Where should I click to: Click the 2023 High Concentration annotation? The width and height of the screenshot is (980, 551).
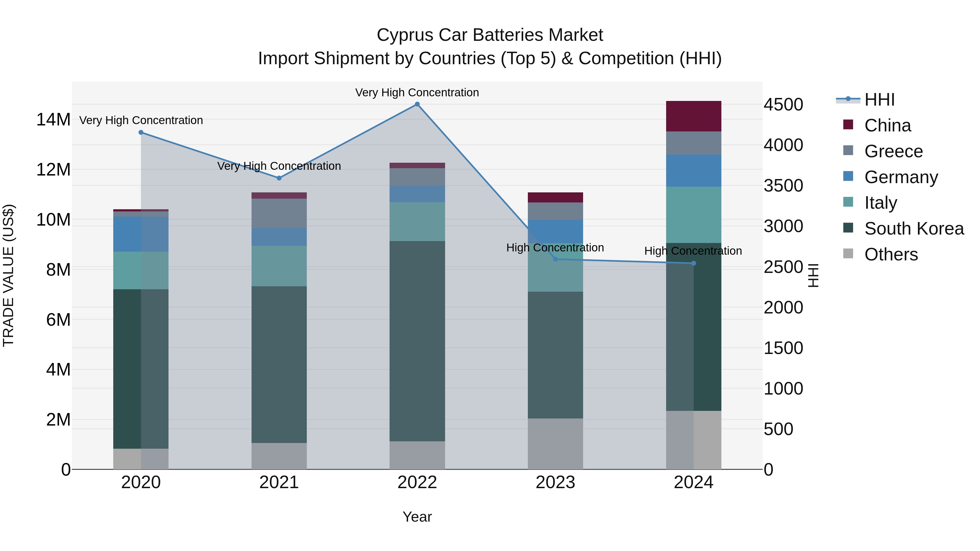point(555,248)
